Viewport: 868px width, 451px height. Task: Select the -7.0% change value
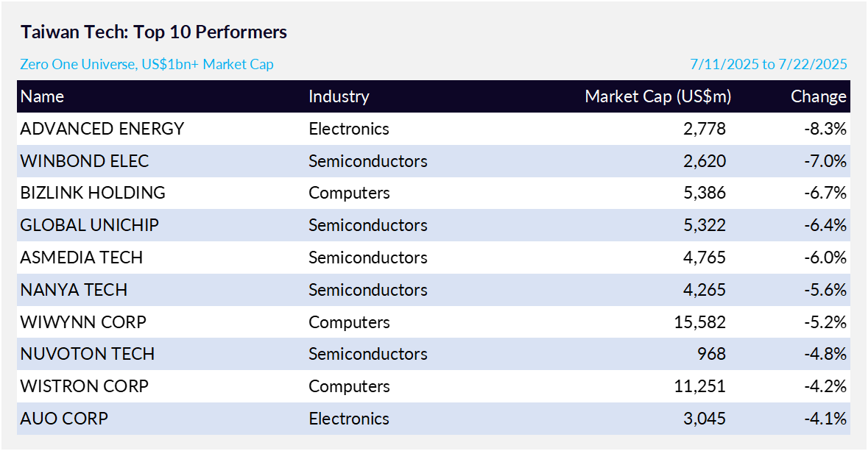point(825,161)
